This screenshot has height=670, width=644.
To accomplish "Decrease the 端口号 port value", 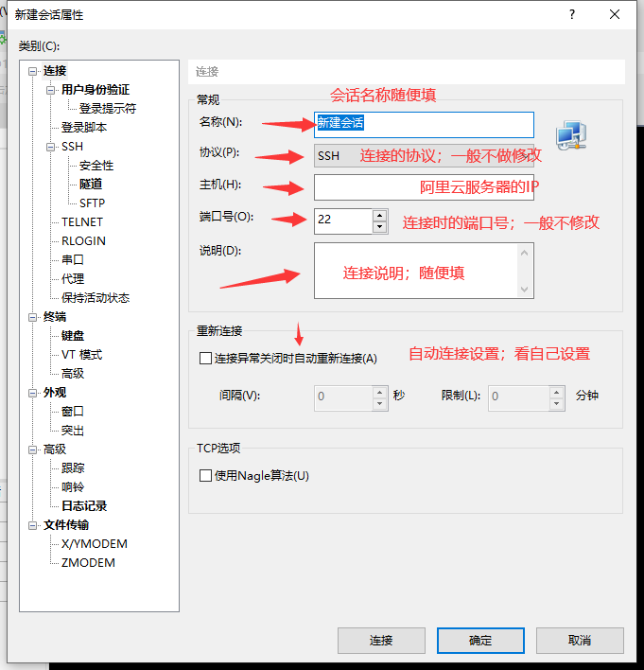I will click(379, 227).
